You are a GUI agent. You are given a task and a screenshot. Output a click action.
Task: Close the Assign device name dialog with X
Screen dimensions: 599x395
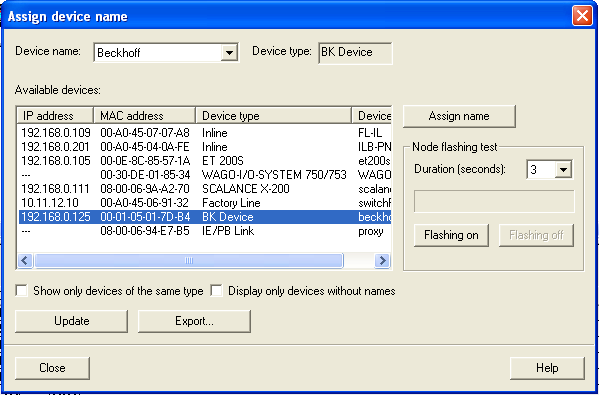pyautogui.click(x=582, y=17)
